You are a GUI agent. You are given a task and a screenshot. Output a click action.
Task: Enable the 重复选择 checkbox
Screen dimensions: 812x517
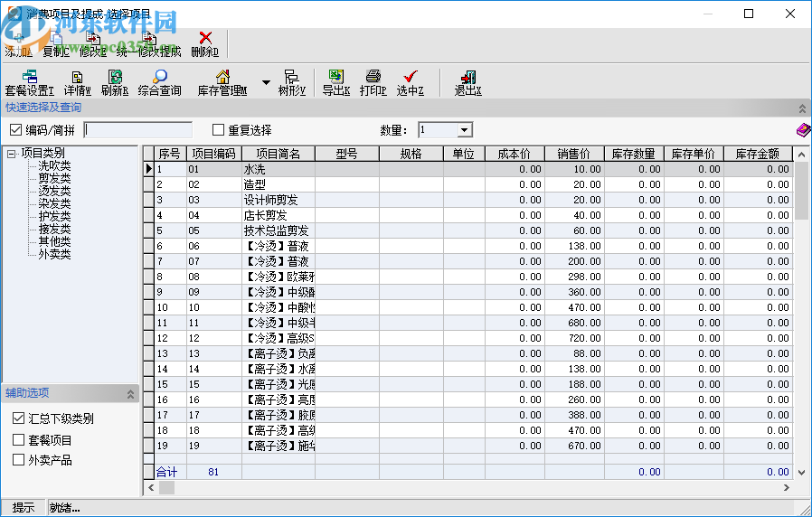[218, 130]
